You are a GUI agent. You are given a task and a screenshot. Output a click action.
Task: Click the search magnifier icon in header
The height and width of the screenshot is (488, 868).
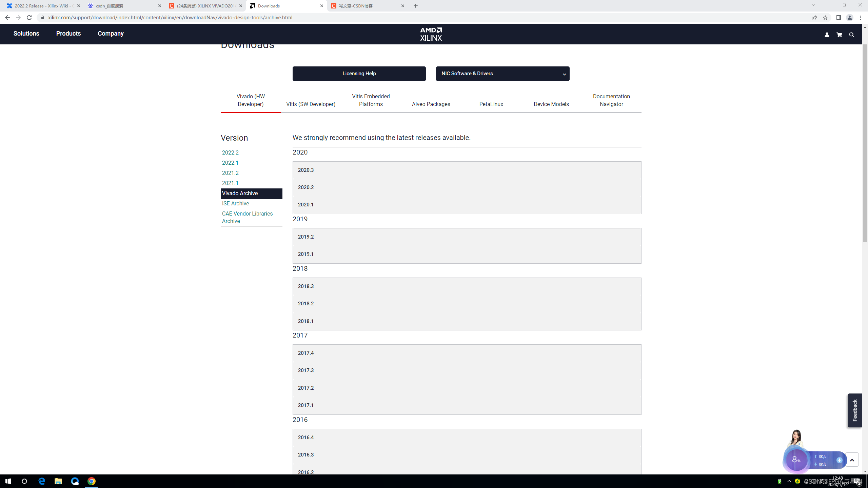pyautogui.click(x=851, y=35)
